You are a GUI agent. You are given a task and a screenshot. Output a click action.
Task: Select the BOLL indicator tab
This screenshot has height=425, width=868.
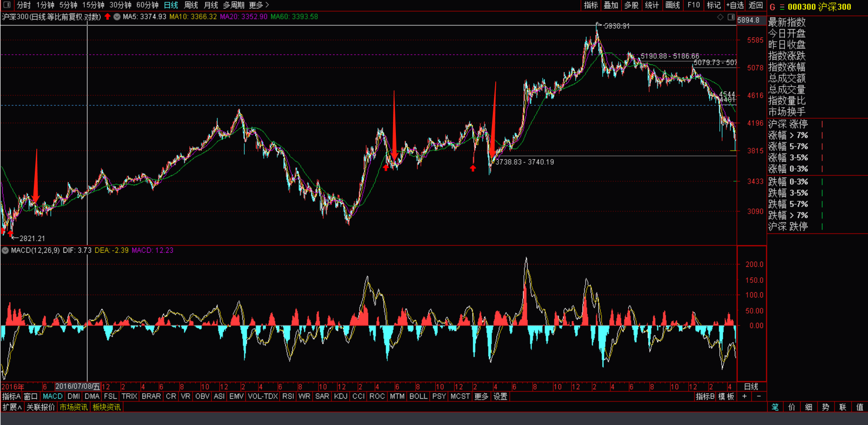point(418,396)
